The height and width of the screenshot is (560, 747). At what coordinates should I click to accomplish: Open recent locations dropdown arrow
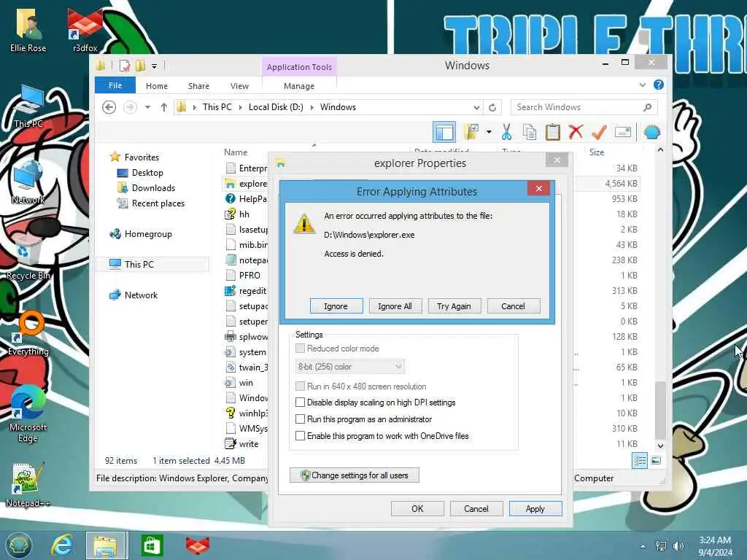[x=147, y=107]
